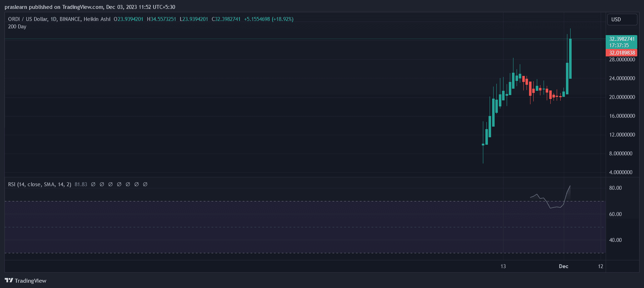Click the 12 date label on time axis
644x288 pixels.
pos(600,266)
